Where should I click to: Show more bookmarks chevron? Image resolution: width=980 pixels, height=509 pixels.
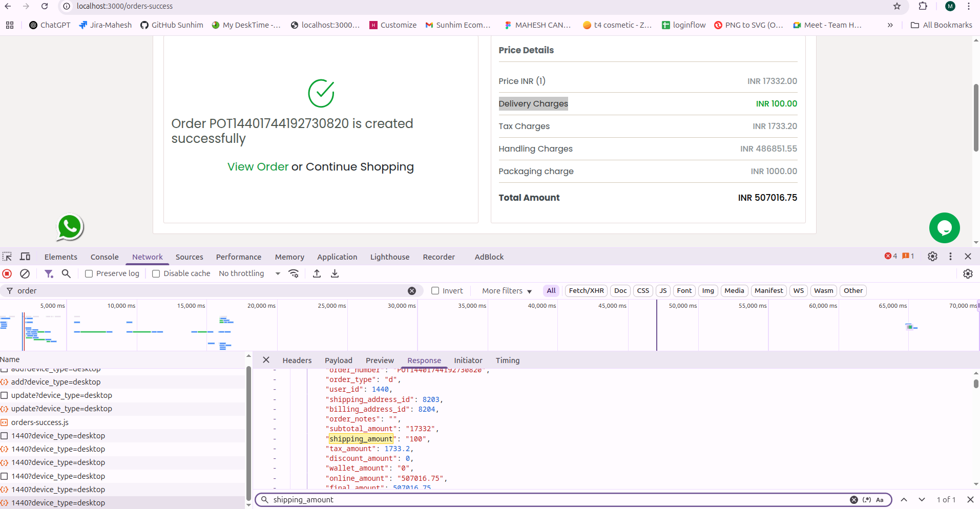890,25
